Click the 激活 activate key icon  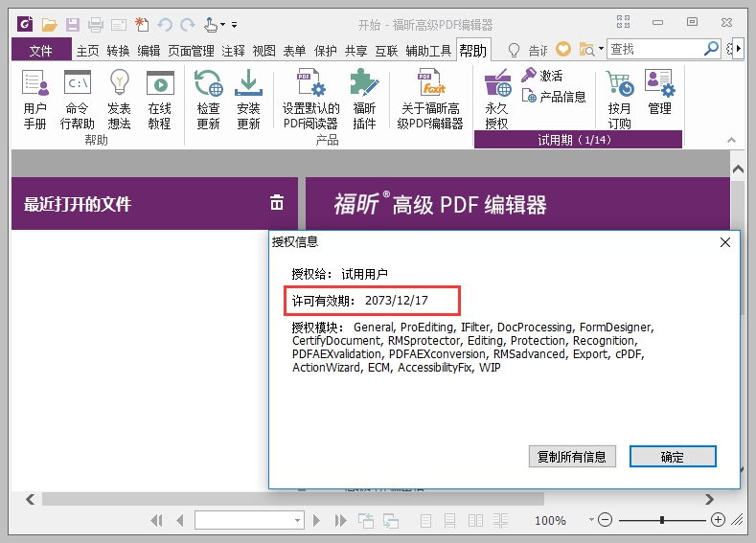(x=528, y=75)
